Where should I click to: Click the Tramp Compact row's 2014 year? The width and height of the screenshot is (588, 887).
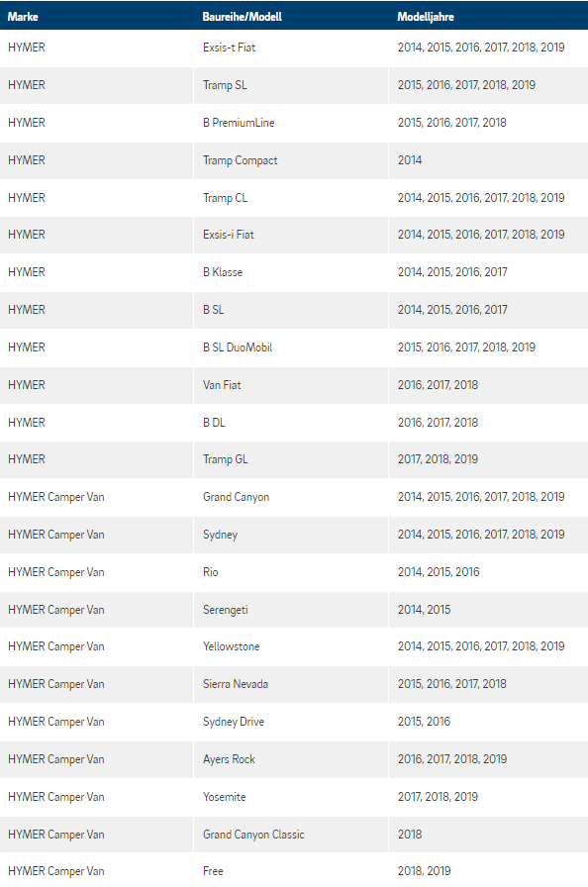[x=410, y=160]
